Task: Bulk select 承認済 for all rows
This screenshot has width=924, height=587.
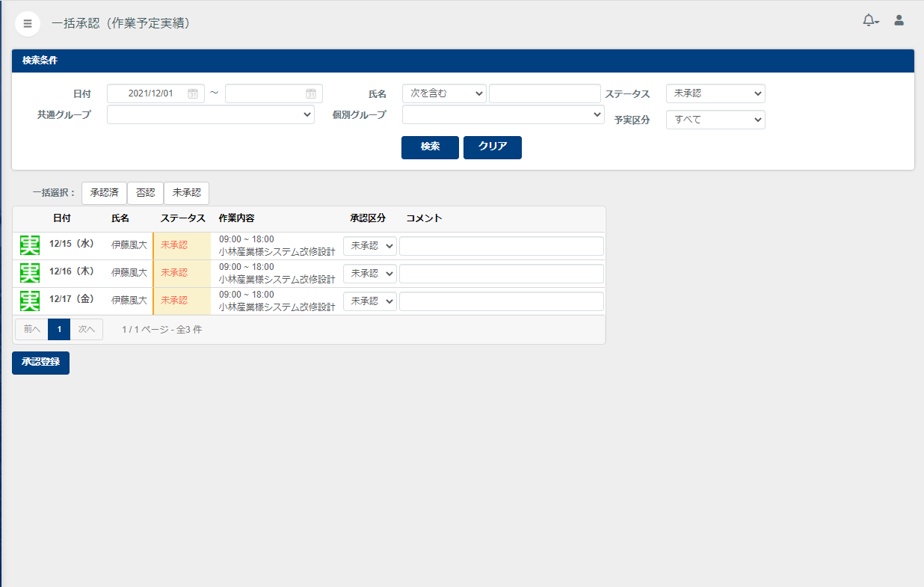Action: [x=104, y=193]
